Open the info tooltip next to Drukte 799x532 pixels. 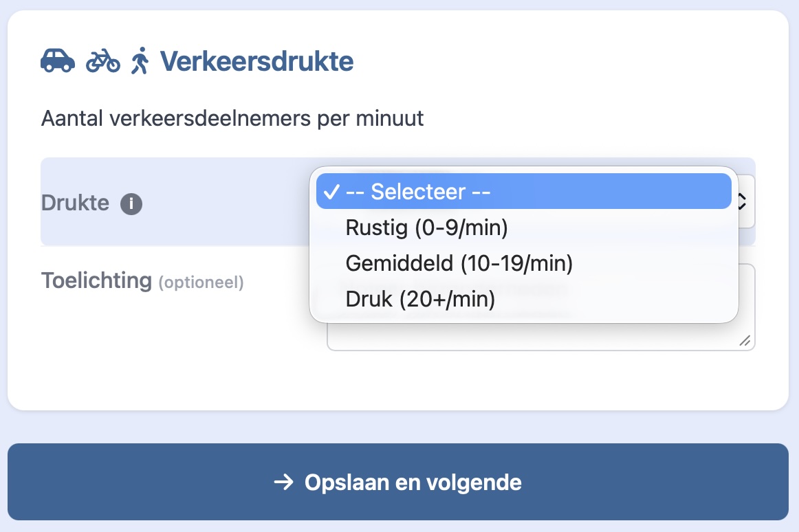(x=131, y=203)
